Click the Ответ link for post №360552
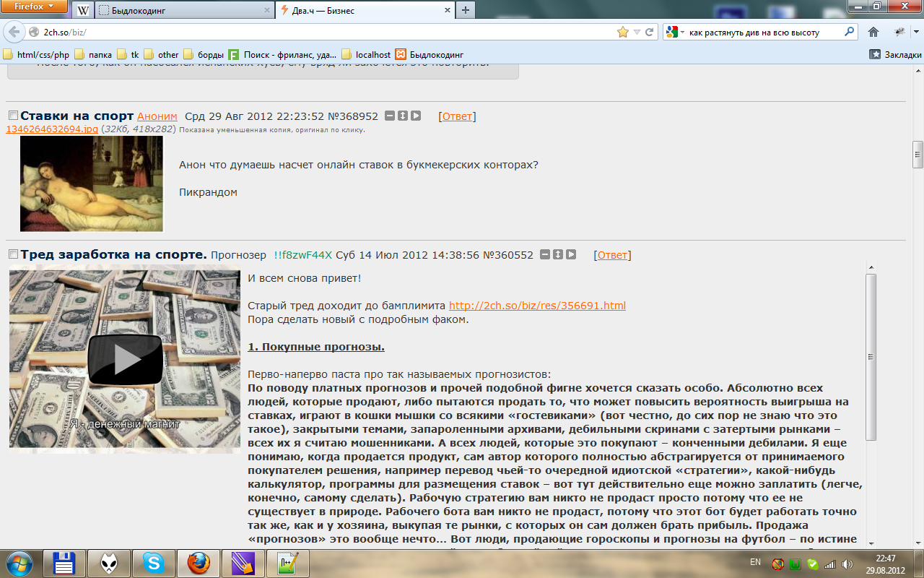 [x=612, y=255]
